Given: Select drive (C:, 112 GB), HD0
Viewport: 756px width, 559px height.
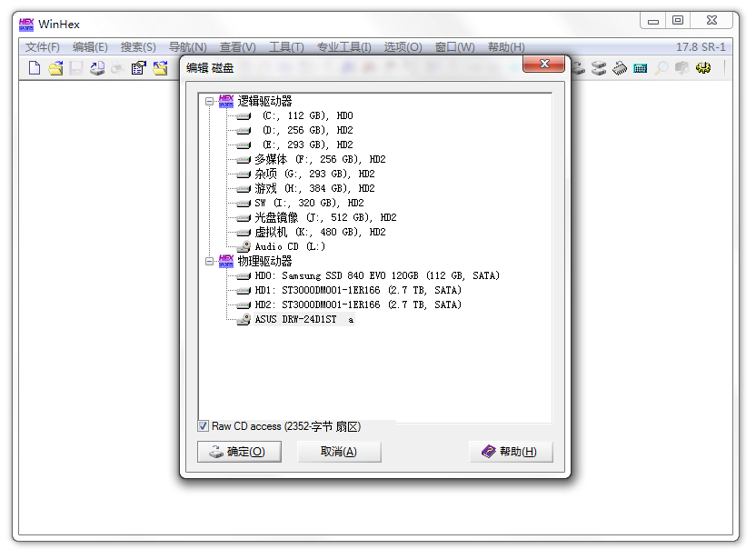Looking at the screenshot, I should [x=307, y=115].
